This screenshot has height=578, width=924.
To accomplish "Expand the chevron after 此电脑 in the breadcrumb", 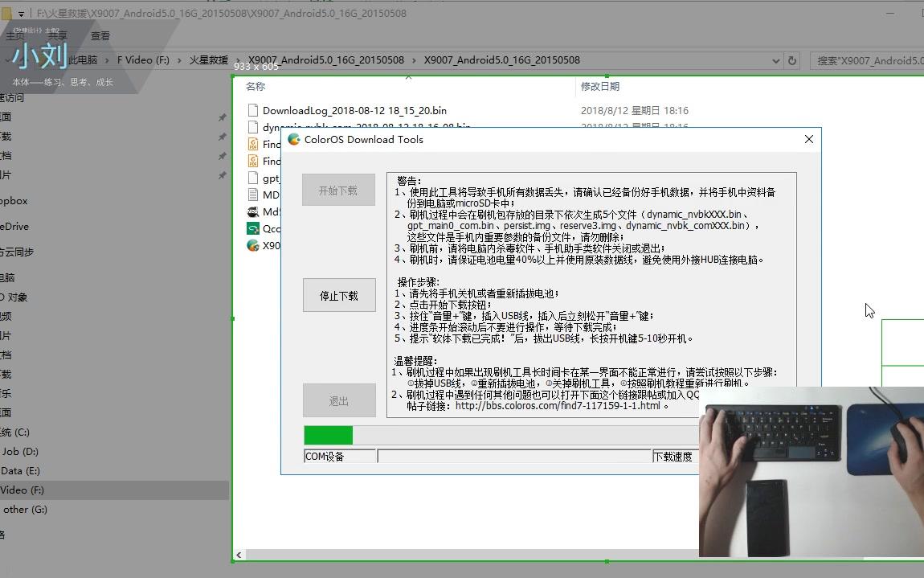I will click(107, 60).
